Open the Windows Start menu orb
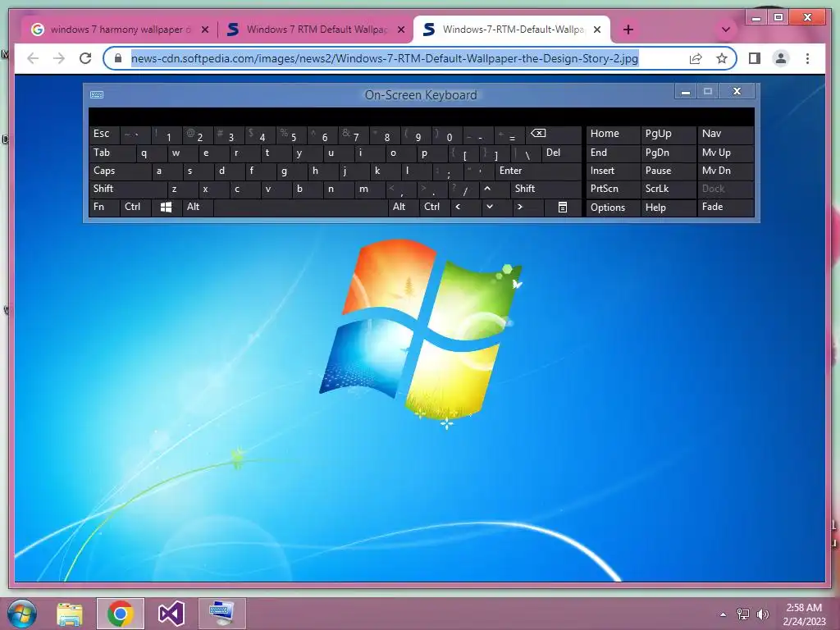The width and height of the screenshot is (840, 630). [22, 614]
